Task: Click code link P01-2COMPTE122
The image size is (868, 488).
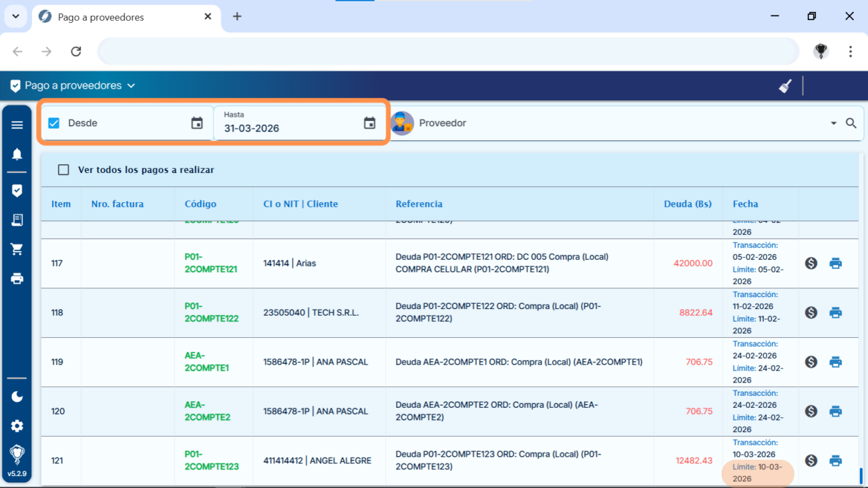Action: coord(211,312)
